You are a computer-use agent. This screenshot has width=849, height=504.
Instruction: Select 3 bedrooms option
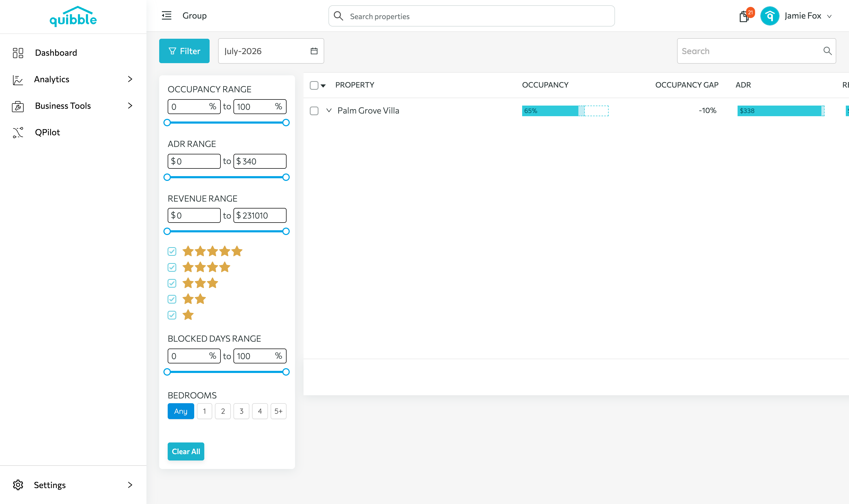point(241,411)
